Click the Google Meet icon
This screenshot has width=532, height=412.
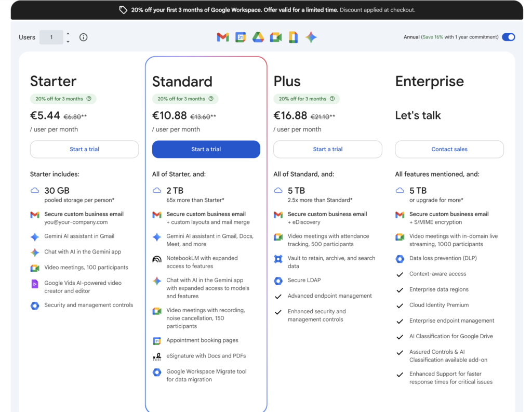[276, 37]
